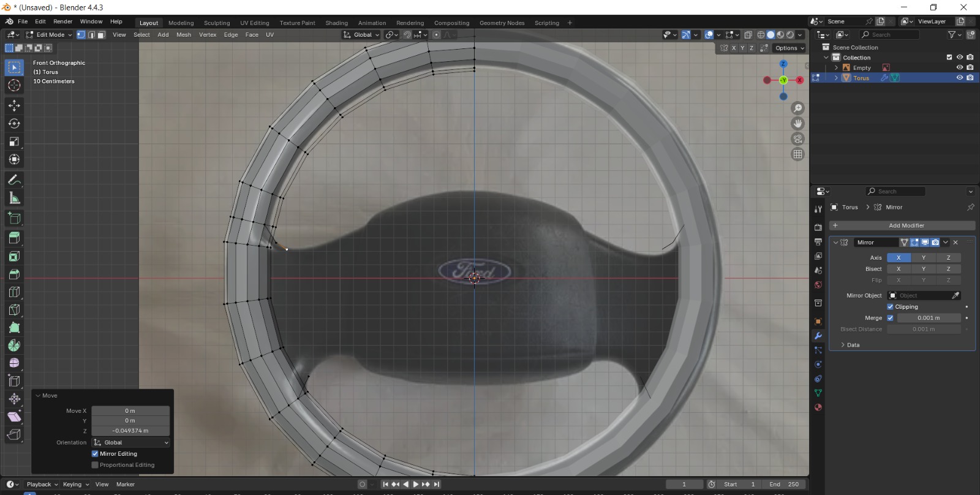This screenshot has height=495, width=980.
Task: Open the Modifiers wrench properties tab
Action: pyautogui.click(x=818, y=336)
